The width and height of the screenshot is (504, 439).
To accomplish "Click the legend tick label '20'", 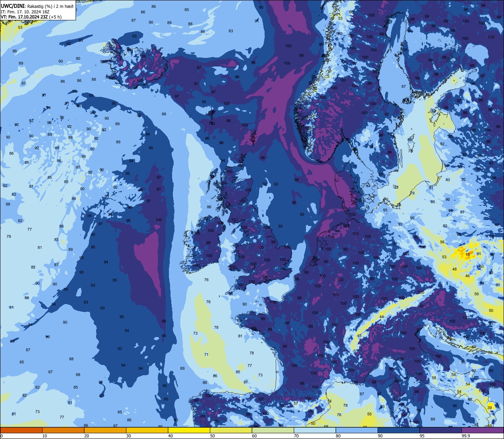I will click(87, 436).
